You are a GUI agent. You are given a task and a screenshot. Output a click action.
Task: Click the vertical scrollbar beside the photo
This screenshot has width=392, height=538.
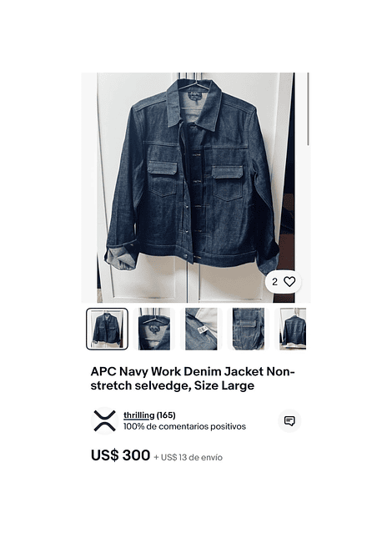click(308, 108)
